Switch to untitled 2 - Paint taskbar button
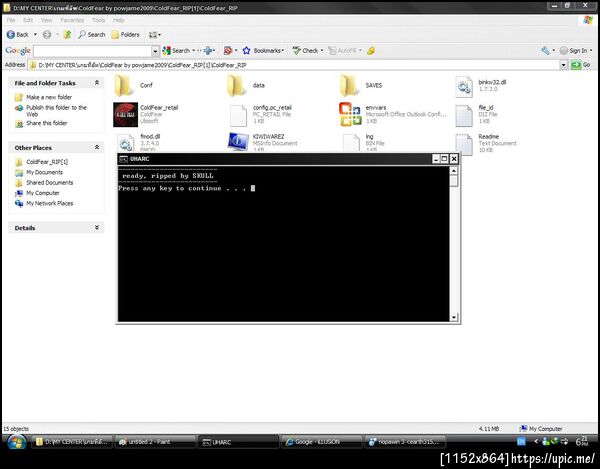This screenshot has height=469, width=600. (x=155, y=442)
